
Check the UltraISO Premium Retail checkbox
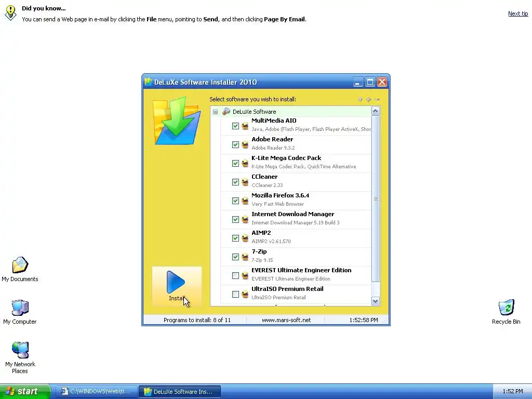[x=235, y=294]
